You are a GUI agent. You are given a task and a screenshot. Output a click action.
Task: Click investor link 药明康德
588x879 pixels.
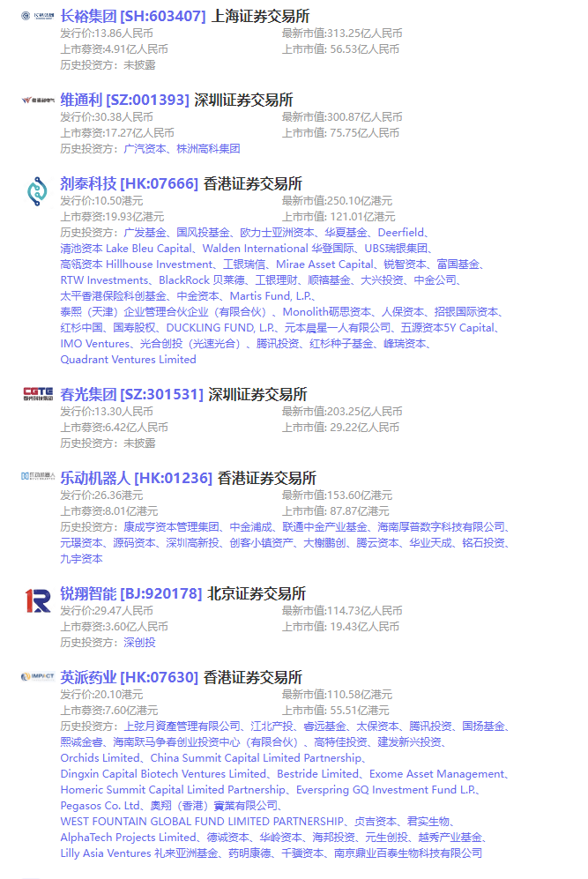click(249, 853)
